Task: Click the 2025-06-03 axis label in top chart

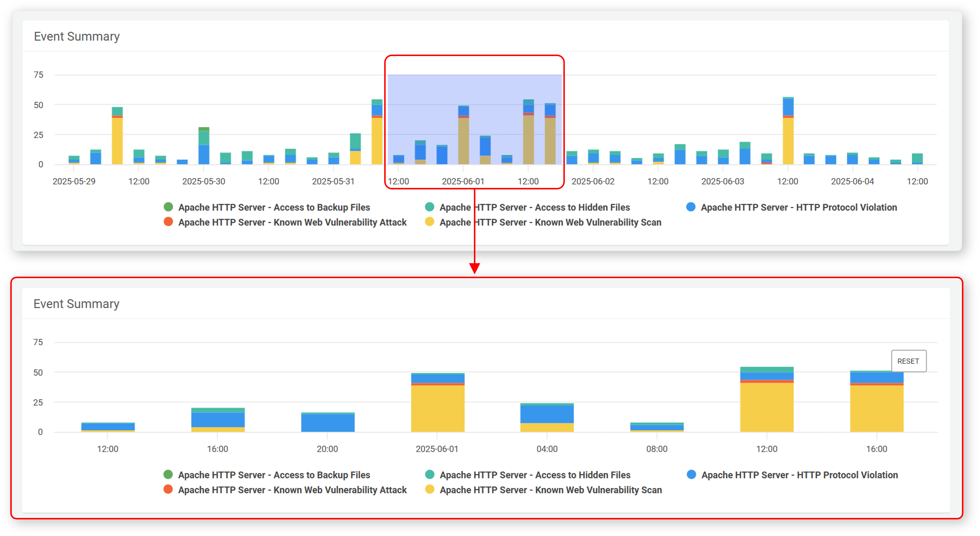Action: tap(723, 181)
